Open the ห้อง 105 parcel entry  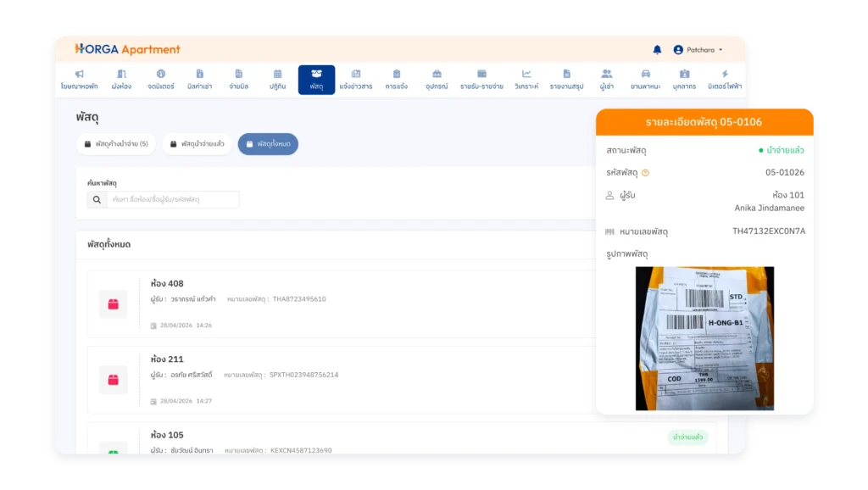click(401, 438)
